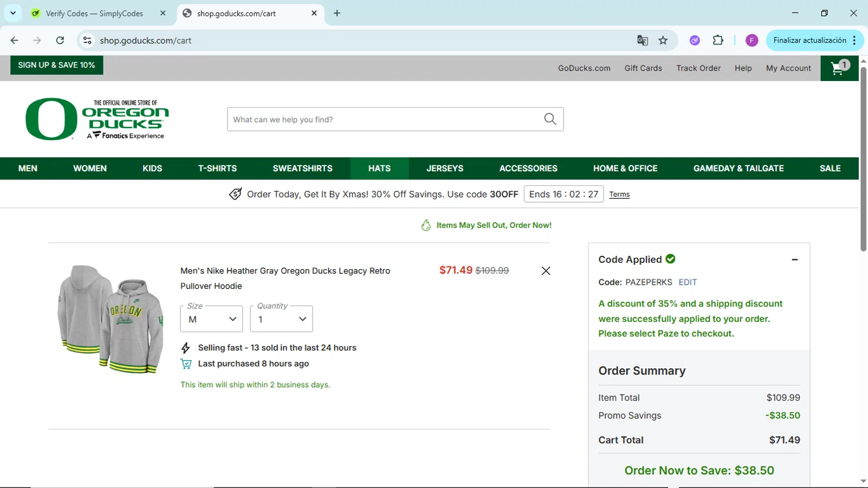Click the Promo Savings -$38.50 value
Screen dimensions: 868x488
pos(783,416)
